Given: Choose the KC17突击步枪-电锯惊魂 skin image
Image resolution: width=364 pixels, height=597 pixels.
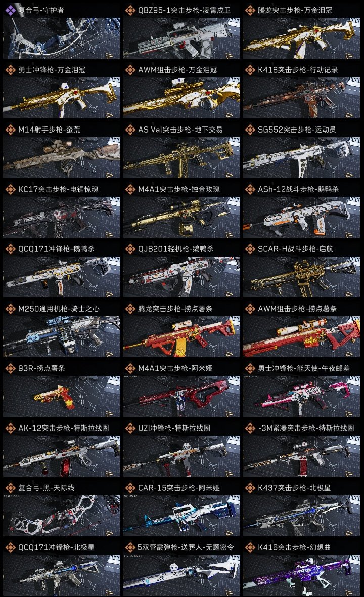Looking at the screenshot, I should pyautogui.click(x=62, y=218).
